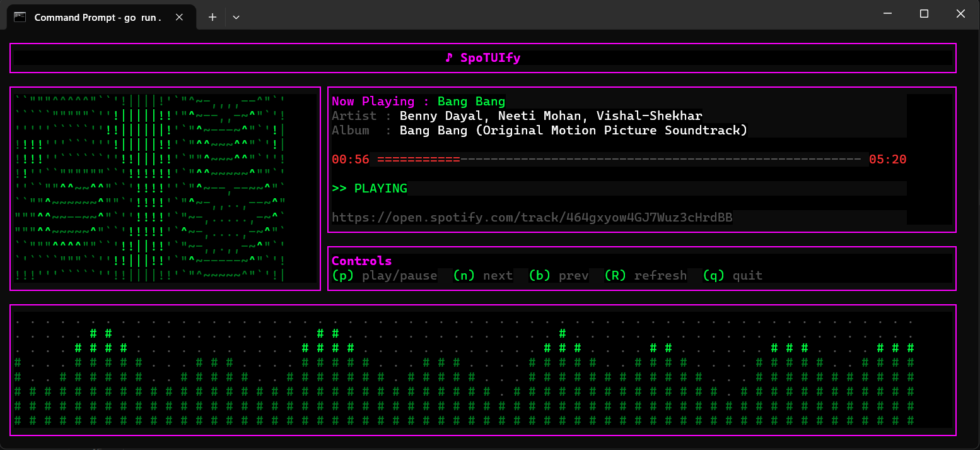Open the terminal profile dropdown chevron
Image resolution: width=980 pixels, height=450 pixels.
[x=236, y=17]
